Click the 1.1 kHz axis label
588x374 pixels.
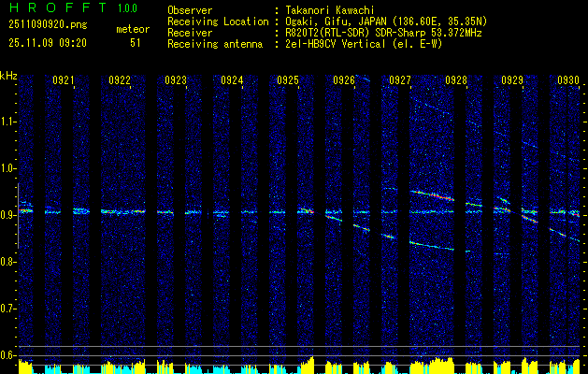[x=8, y=122]
